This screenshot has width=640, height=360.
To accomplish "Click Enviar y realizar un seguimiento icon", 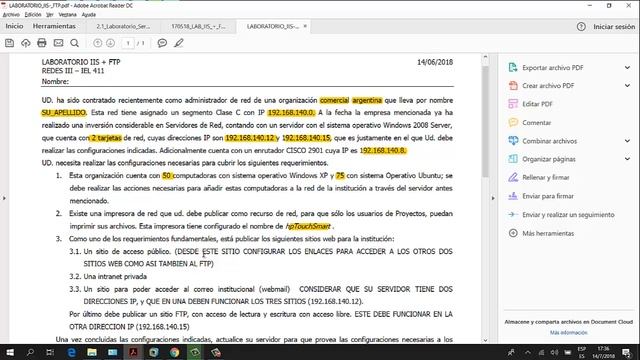I will 513,214.
